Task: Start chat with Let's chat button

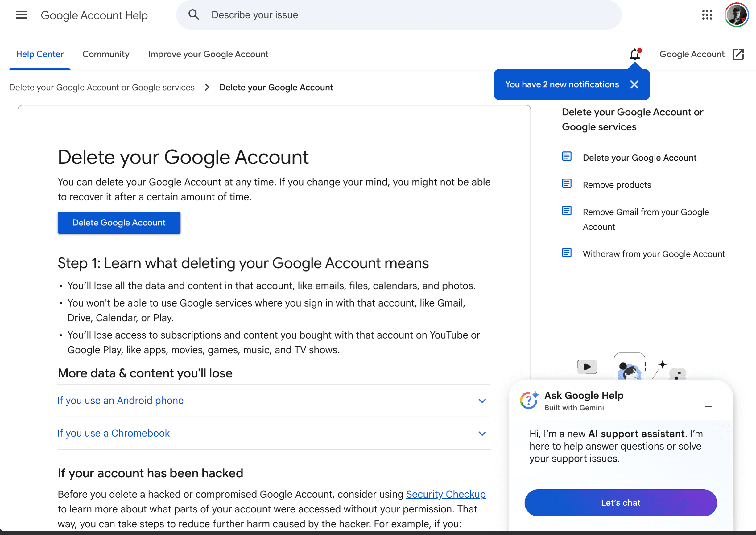Action: pyautogui.click(x=621, y=503)
